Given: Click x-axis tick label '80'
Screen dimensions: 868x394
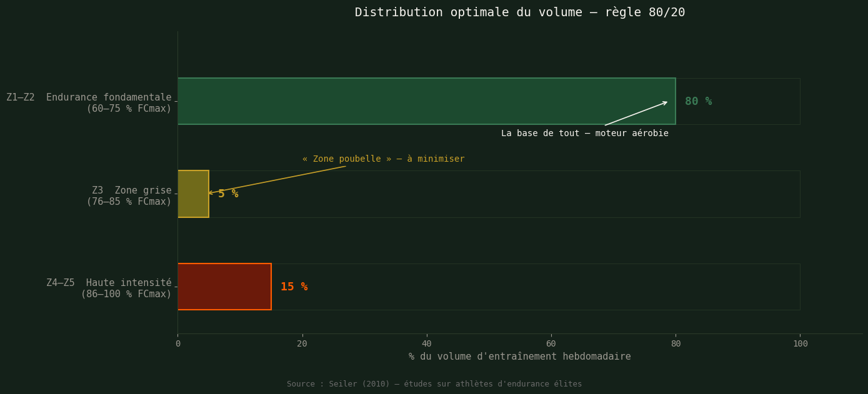Looking at the screenshot, I should (676, 343).
